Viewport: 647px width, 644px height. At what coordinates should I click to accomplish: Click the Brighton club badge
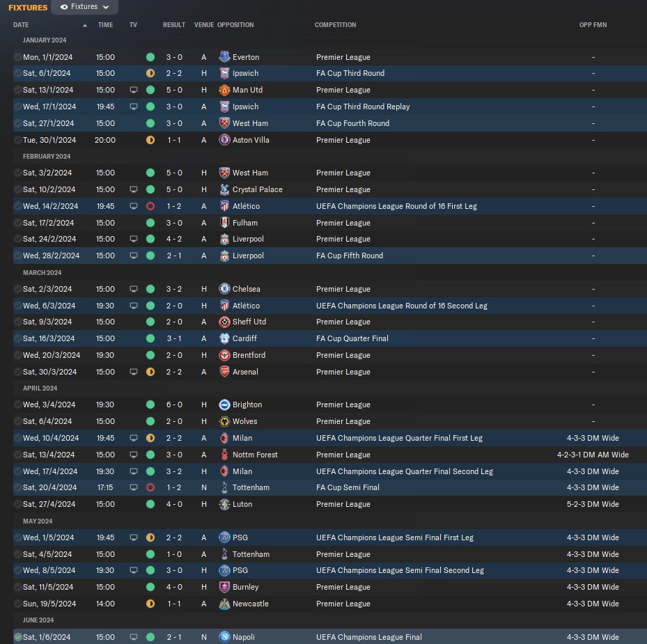(x=224, y=405)
